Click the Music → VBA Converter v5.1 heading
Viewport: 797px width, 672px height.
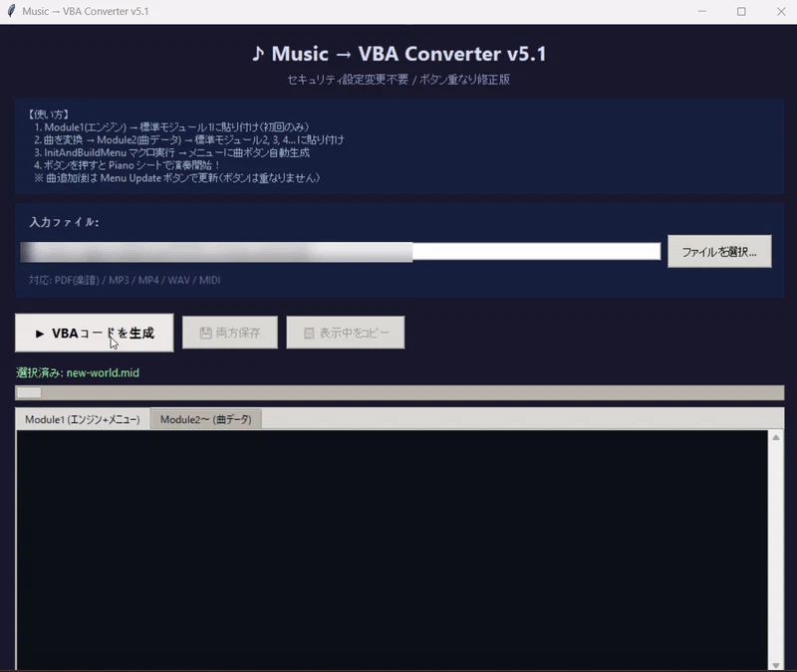[398, 54]
